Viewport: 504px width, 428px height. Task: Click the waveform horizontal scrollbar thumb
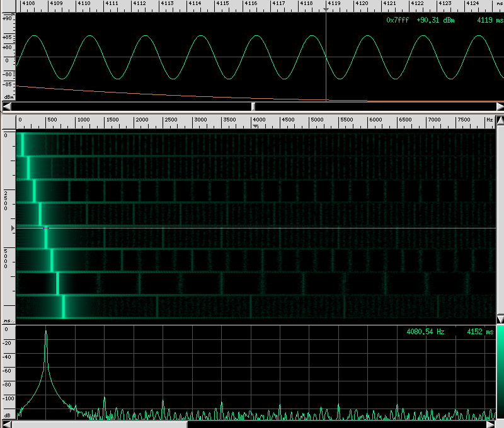tap(253, 106)
